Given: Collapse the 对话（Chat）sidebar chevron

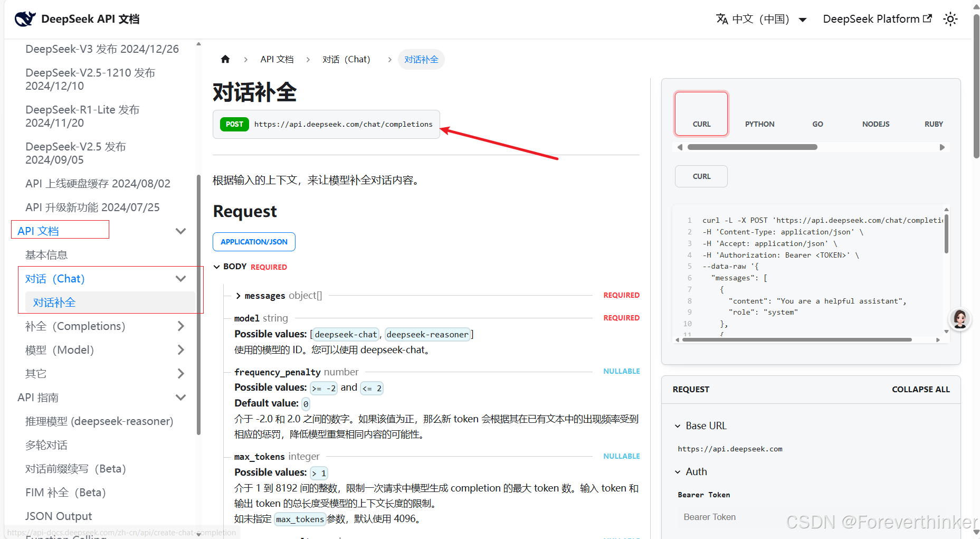Looking at the screenshot, I should 180,278.
